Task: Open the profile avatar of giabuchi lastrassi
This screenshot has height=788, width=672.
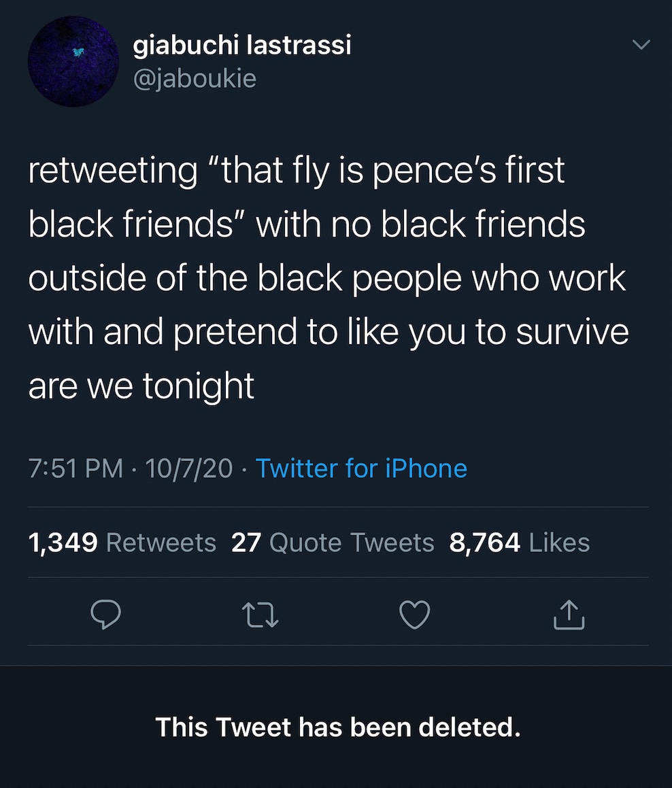Action: [73, 62]
